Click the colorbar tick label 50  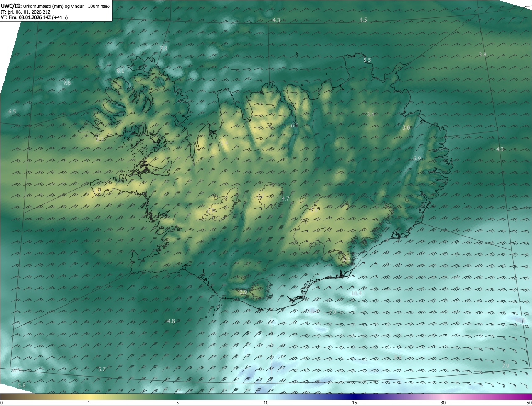[529, 403]
